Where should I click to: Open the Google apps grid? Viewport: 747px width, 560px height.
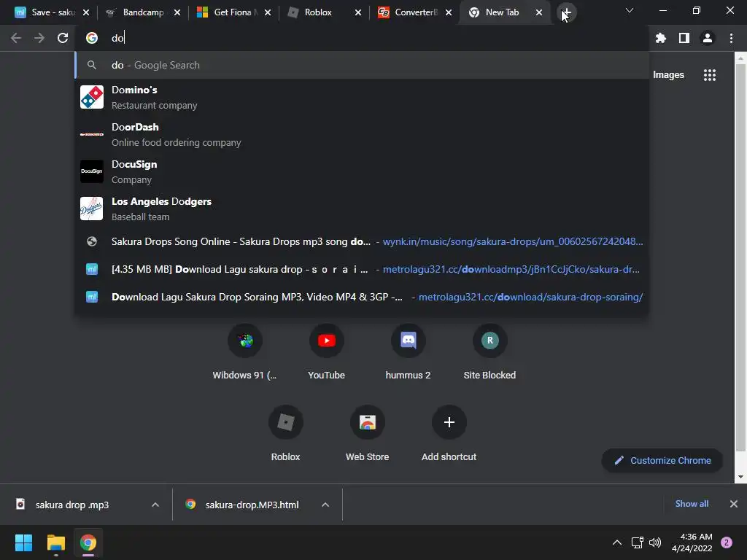point(709,75)
